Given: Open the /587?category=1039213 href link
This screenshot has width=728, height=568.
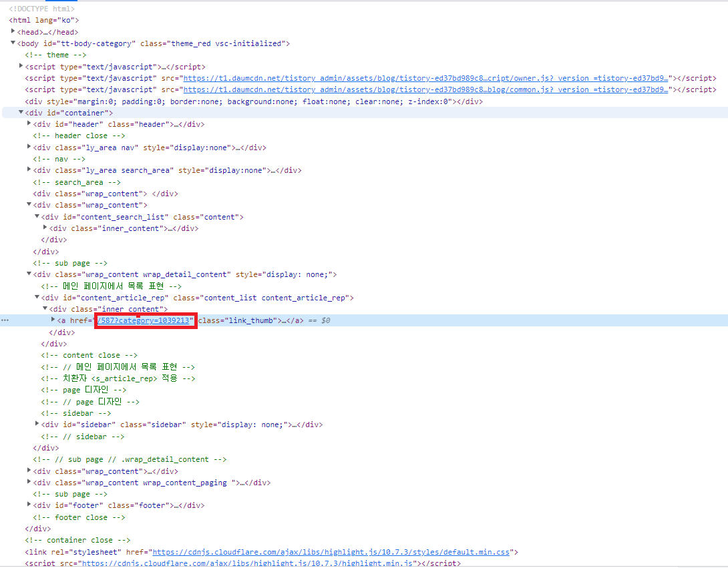Looking at the screenshot, I should click(x=144, y=320).
